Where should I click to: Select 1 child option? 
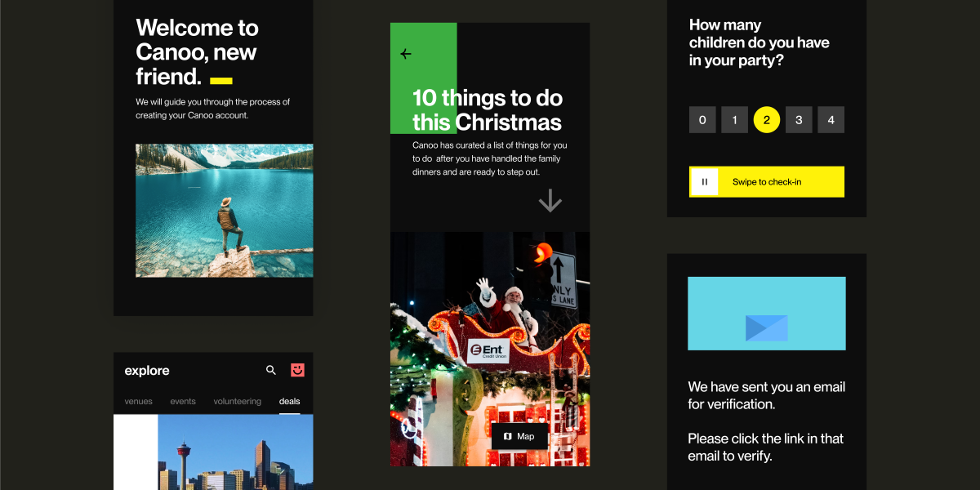click(734, 120)
